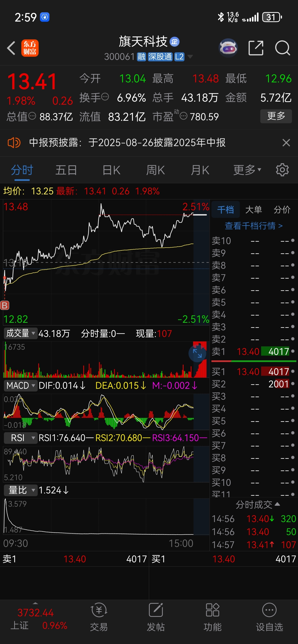Screen dimensions: 298x644
Task: Open 更多 quote details button
Action: [276, 116]
